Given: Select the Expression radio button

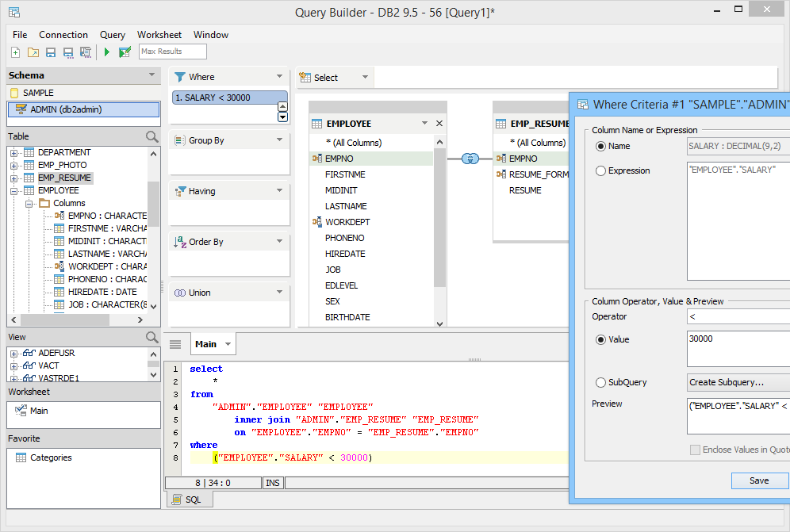Looking at the screenshot, I should coord(600,170).
